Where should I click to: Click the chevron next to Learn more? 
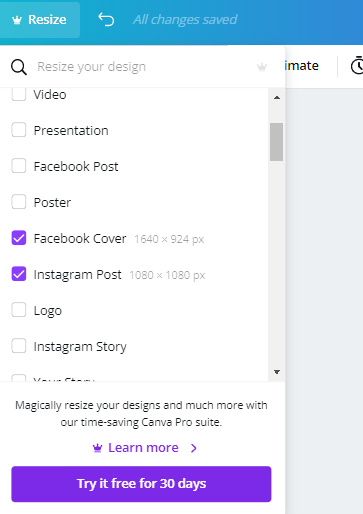[x=194, y=448]
